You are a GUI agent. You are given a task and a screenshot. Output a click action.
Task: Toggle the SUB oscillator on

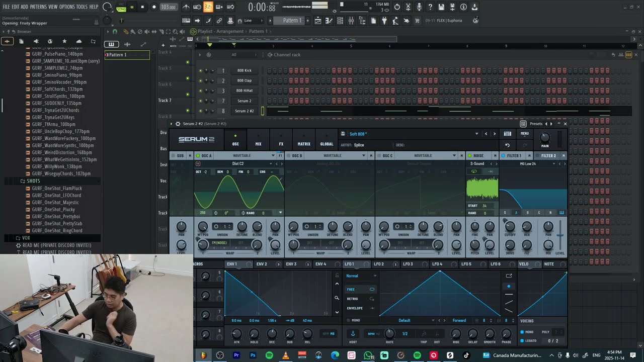(173, 156)
